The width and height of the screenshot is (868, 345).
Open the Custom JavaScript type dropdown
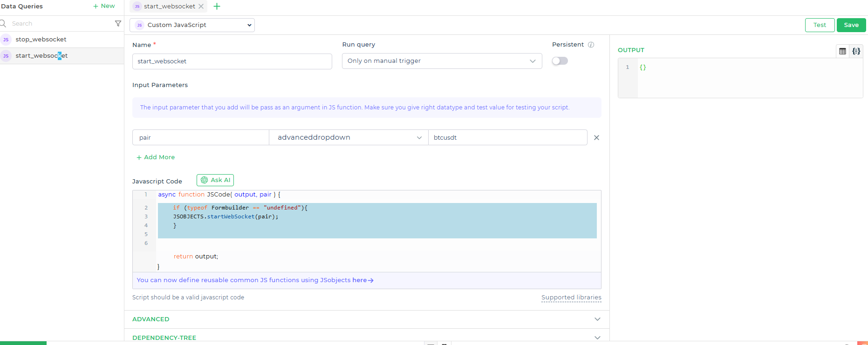(192, 25)
